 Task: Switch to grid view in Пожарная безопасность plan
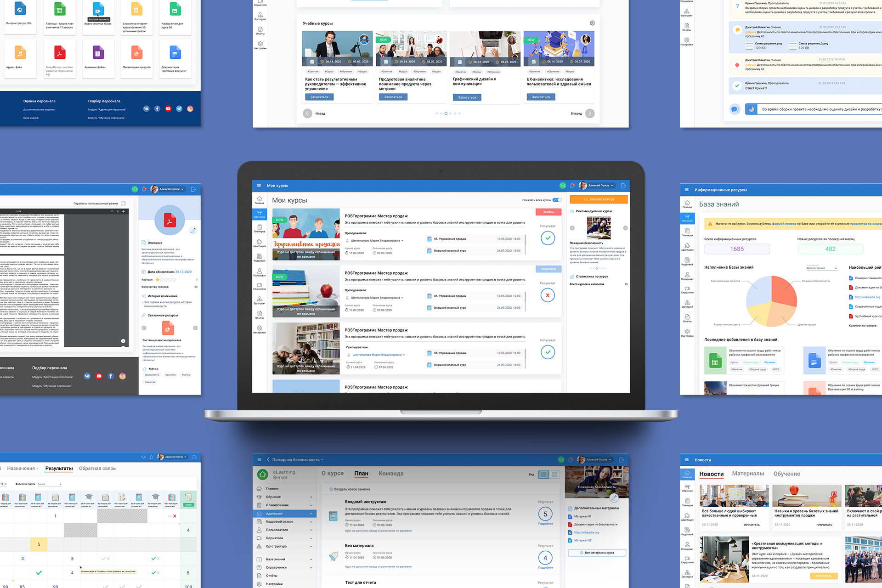click(x=554, y=475)
